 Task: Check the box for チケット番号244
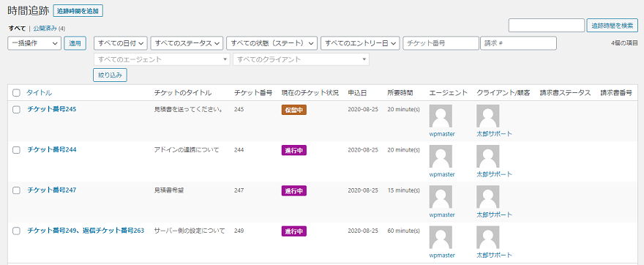[16, 150]
